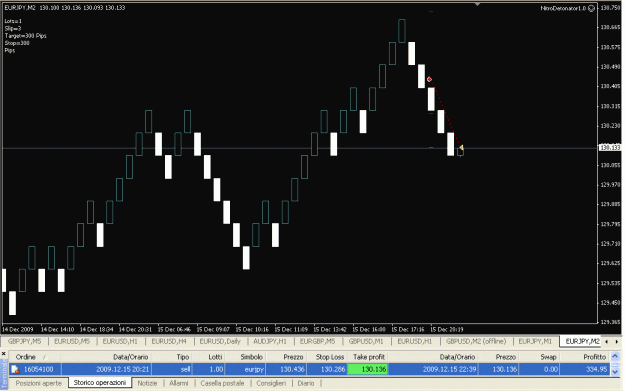Select the active EURJPY,M2 chart tab

coord(582,341)
